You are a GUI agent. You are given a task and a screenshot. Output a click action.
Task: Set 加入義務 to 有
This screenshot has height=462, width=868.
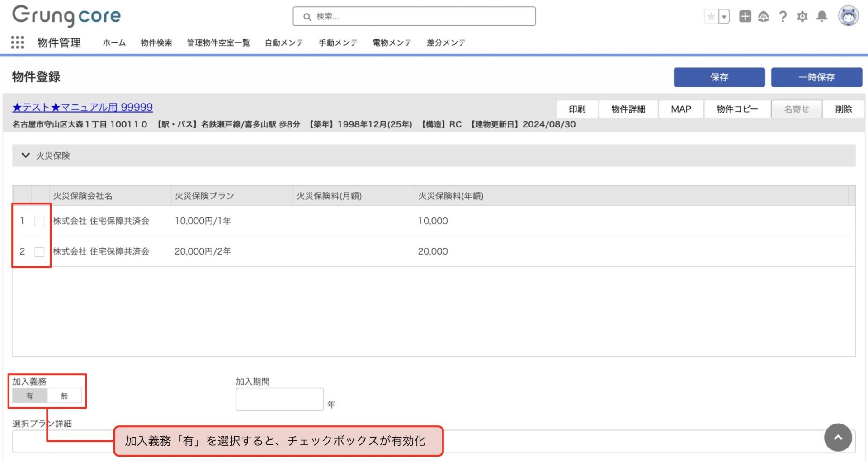point(30,396)
